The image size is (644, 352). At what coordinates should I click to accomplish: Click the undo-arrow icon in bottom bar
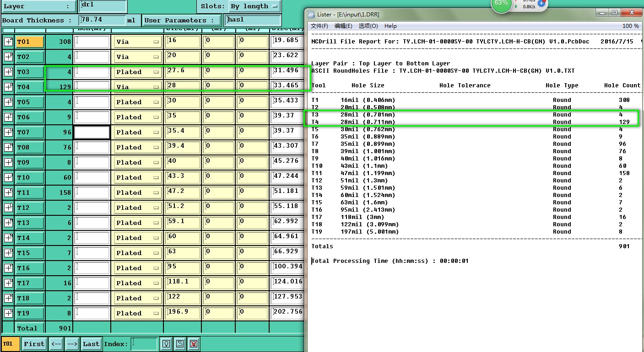(180, 344)
